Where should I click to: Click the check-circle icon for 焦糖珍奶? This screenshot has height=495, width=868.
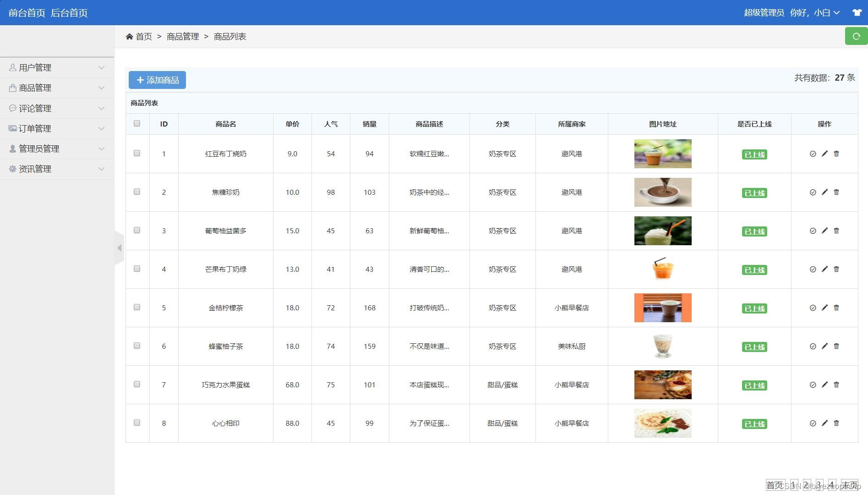point(813,192)
